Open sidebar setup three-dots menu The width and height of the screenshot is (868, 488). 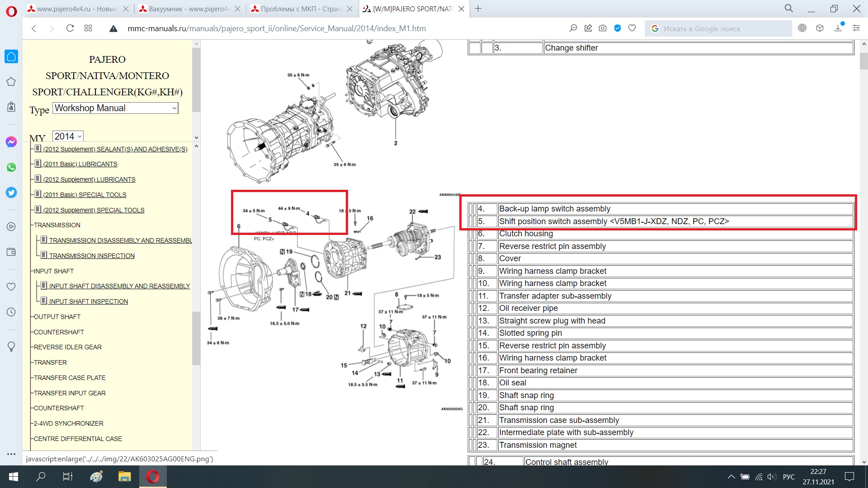11,454
